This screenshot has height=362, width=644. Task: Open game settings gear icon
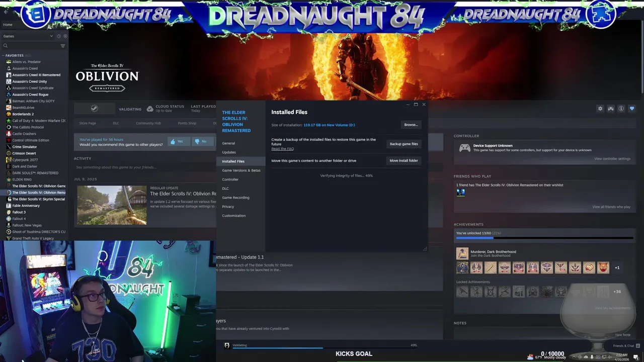pyautogui.click(x=600, y=109)
